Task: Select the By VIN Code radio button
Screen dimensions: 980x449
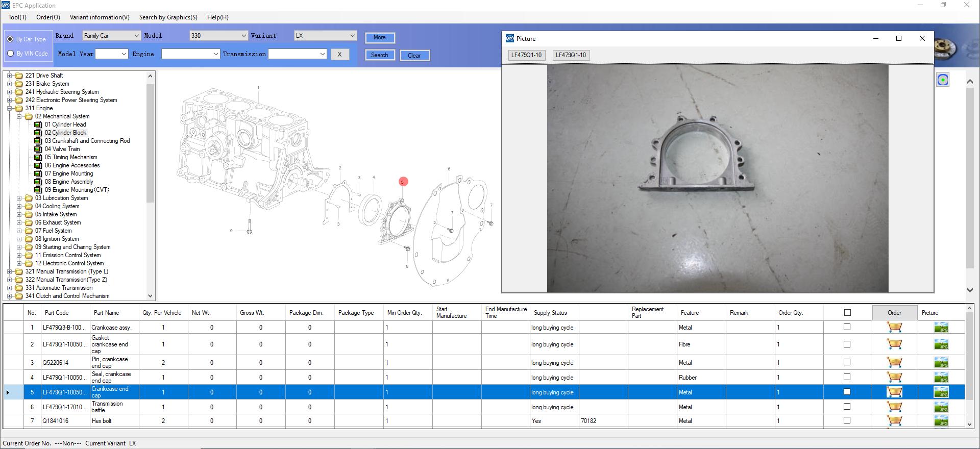Action: 10,54
